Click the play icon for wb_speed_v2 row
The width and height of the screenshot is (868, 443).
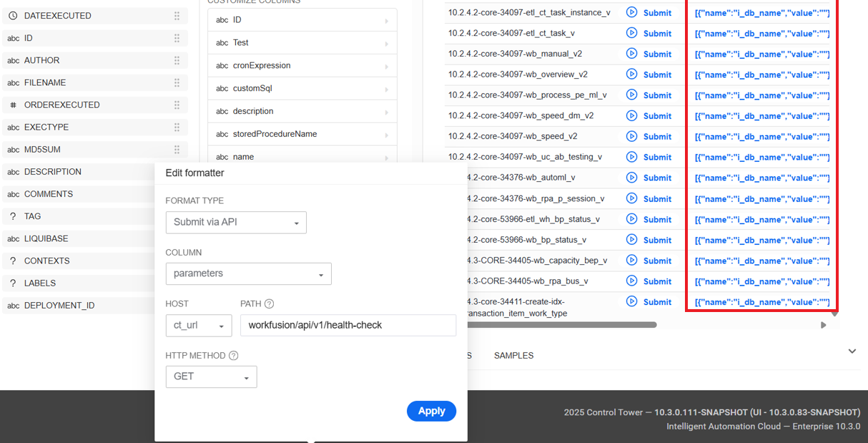pos(631,136)
